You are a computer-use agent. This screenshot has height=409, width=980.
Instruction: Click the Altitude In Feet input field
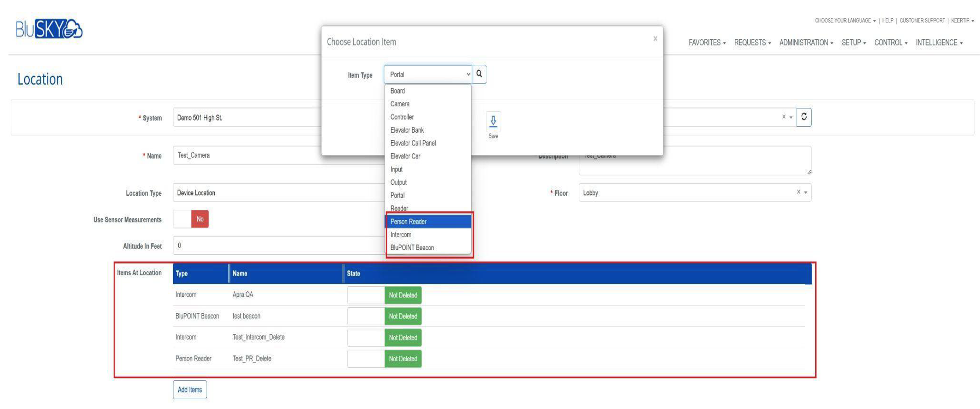click(x=280, y=245)
